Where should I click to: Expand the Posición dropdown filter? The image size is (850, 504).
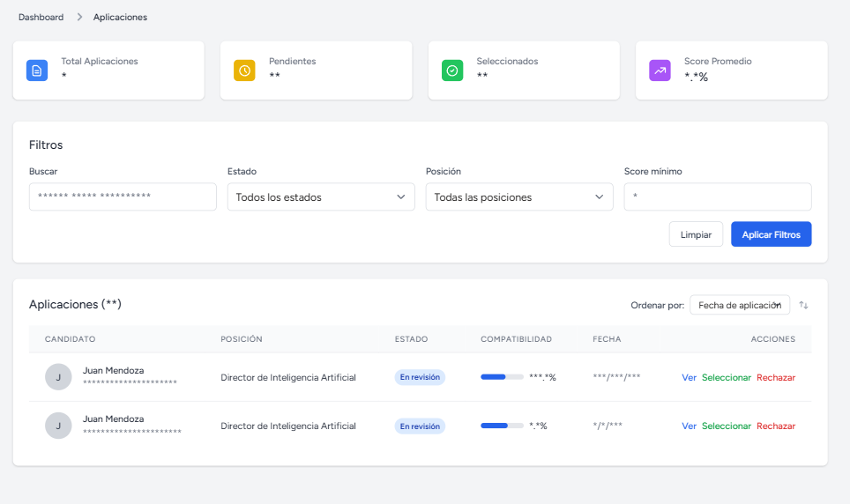(x=518, y=197)
